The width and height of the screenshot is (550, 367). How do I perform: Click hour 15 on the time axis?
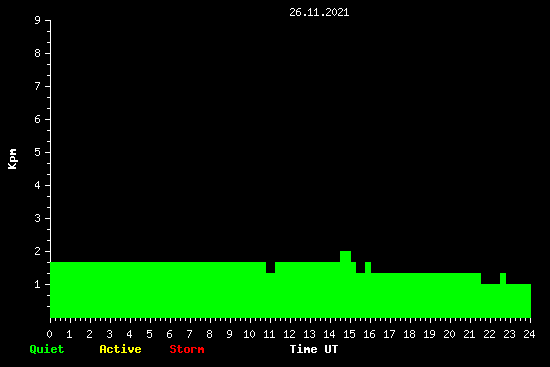[349, 334]
